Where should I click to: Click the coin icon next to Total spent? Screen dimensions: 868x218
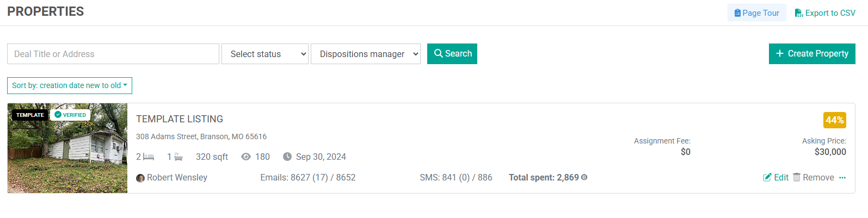[x=584, y=177]
